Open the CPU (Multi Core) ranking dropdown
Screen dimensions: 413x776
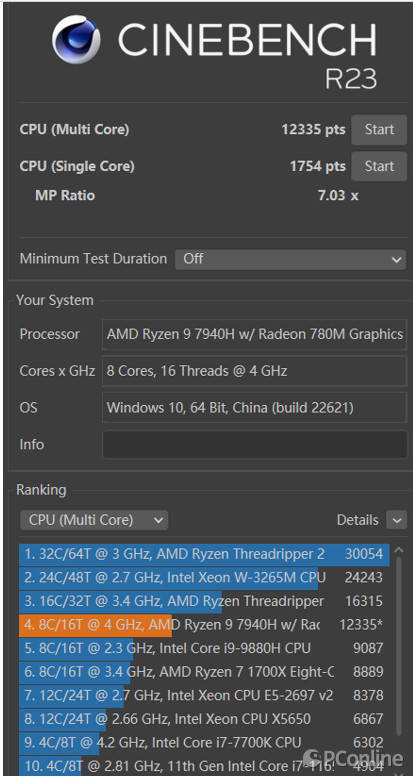click(x=94, y=520)
